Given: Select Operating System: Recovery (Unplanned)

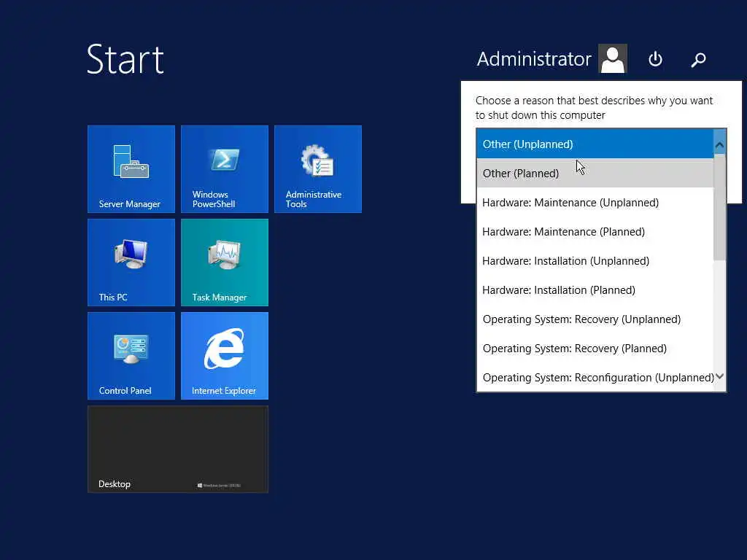Looking at the screenshot, I should click(595, 319).
